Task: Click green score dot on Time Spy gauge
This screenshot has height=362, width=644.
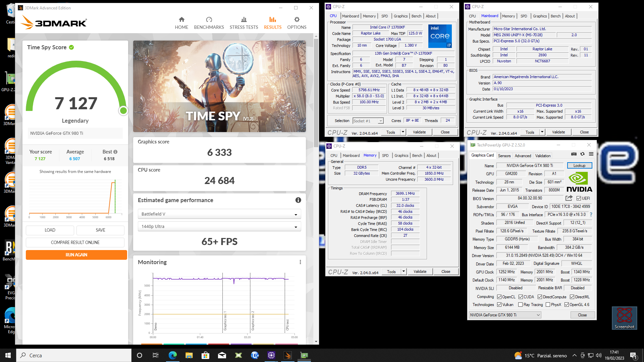Action: click(123, 111)
